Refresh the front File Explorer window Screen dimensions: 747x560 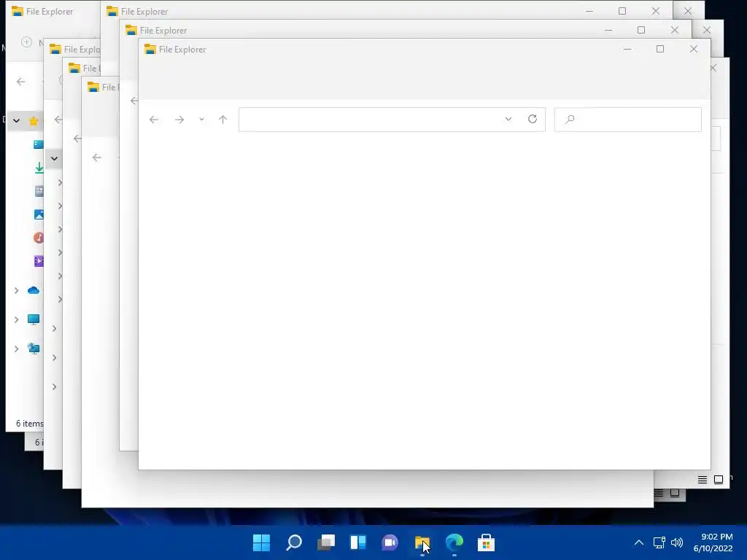(532, 119)
